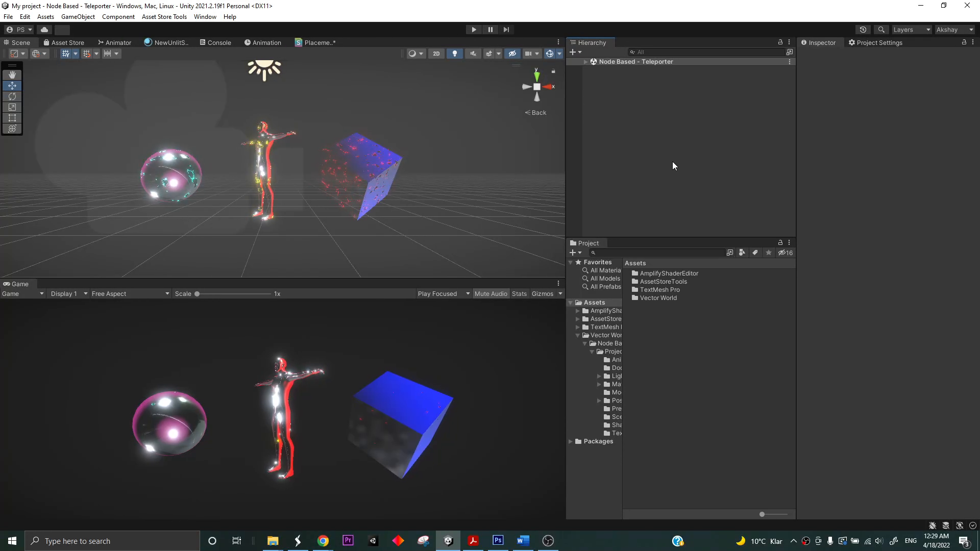The width and height of the screenshot is (980, 551).
Task: Open the Asset Store Tools menu
Action: (164, 17)
